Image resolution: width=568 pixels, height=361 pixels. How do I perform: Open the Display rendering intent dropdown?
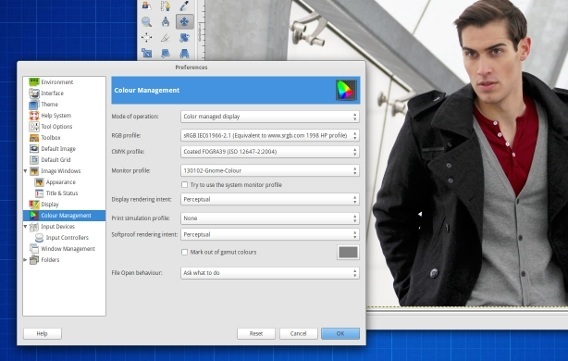point(270,200)
